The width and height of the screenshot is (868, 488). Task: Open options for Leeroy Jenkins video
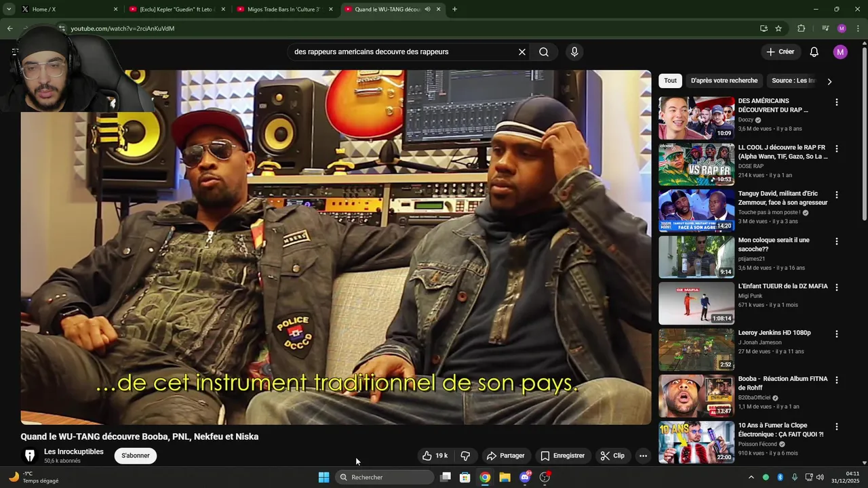click(836, 334)
